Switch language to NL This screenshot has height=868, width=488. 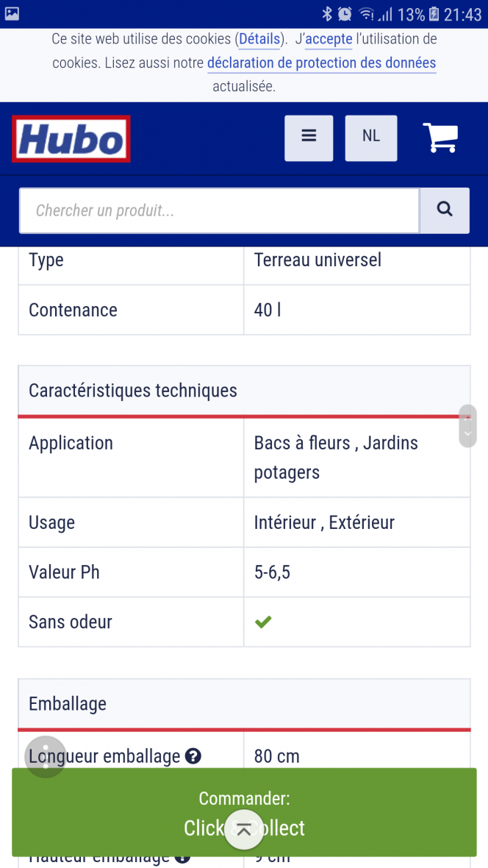tap(371, 138)
